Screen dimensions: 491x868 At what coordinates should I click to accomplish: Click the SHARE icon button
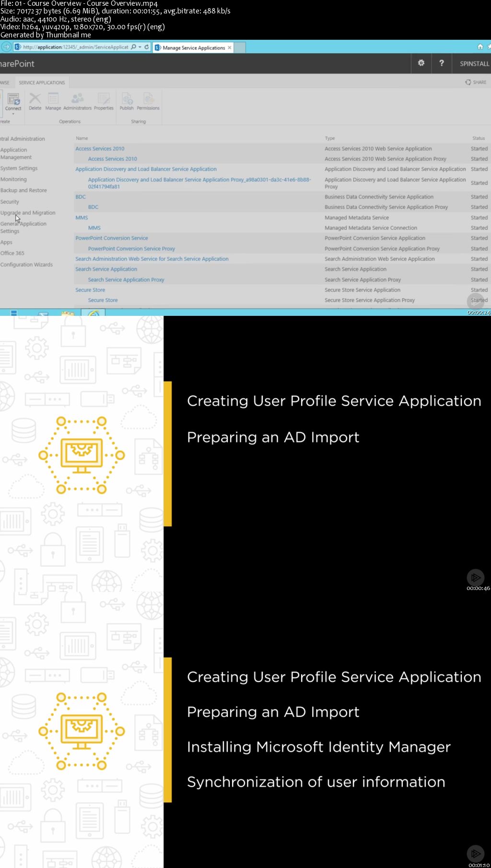476,82
